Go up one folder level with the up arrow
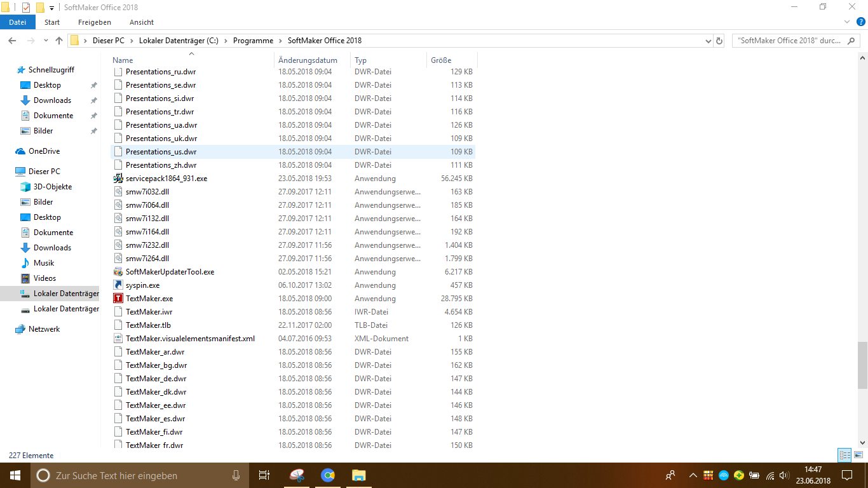Image resolution: width=868 pixels, height=488 pixels. click(59, 41)
